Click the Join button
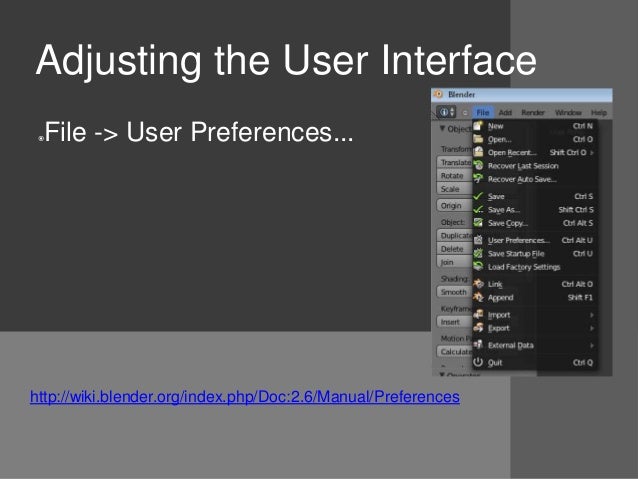This screenshot has height=479, width=638. [454, 262]
